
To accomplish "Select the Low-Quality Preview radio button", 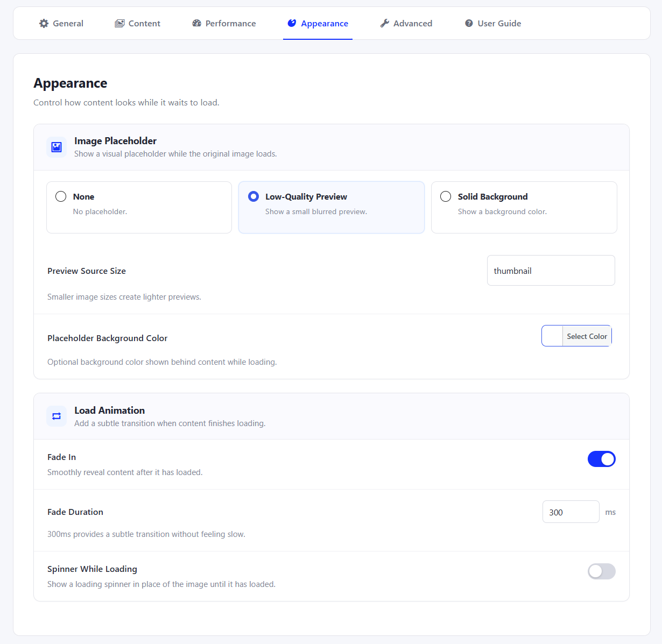I will (x=253, y=196).
